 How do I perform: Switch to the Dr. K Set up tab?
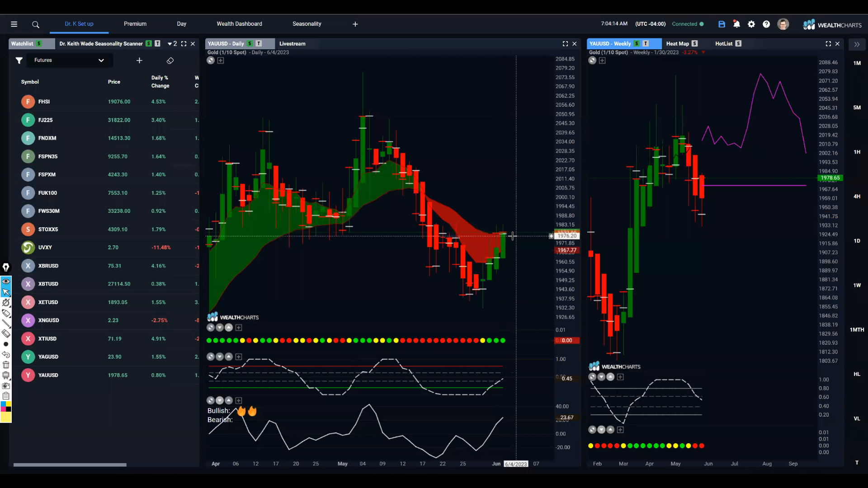pyautogui.click(x=79, y=24)
